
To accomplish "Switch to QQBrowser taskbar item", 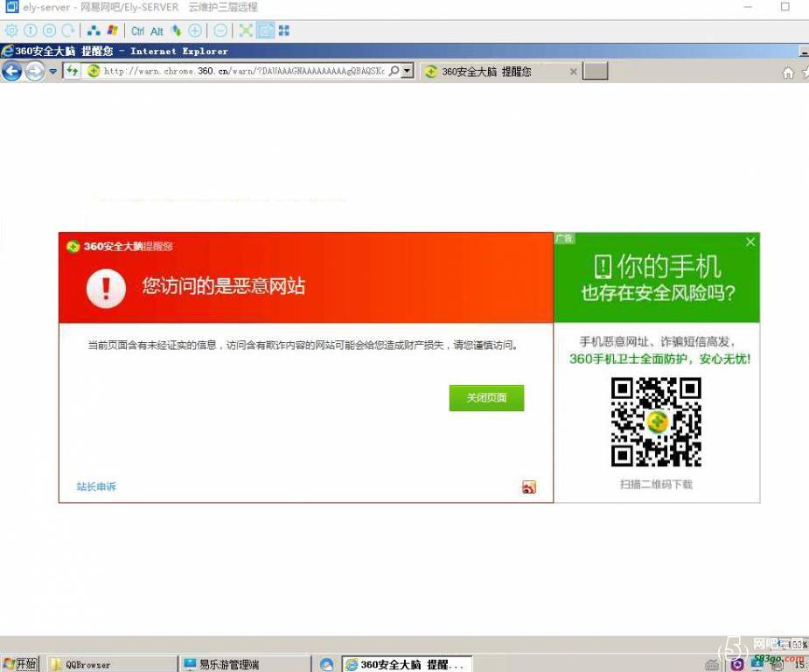I will pyautogui.click(x=113, y=664).
